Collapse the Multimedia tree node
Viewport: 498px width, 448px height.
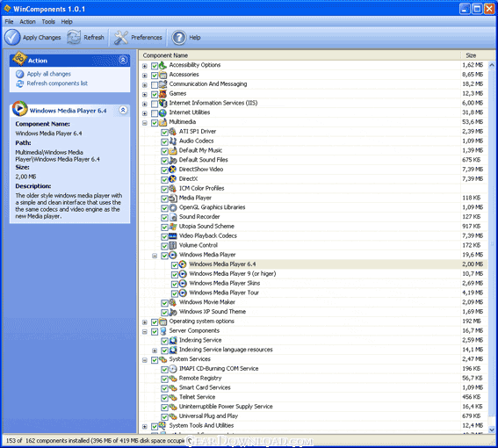pyautogui.click(x=145, y=123)
